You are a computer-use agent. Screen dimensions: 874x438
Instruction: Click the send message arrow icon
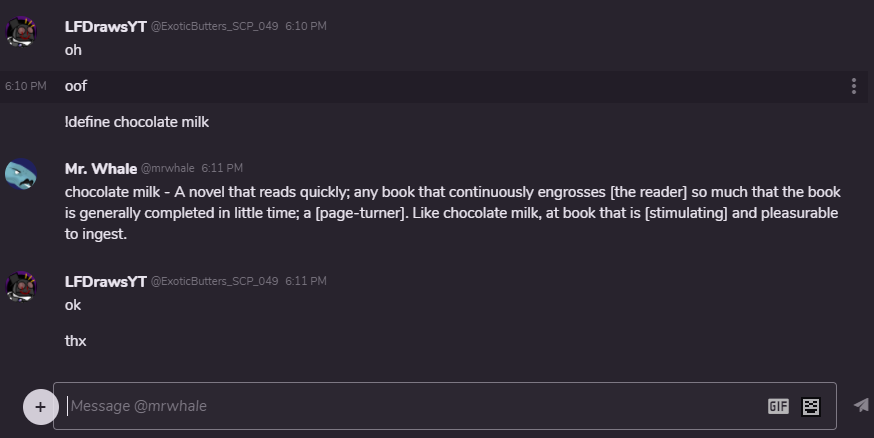[860, 405]
